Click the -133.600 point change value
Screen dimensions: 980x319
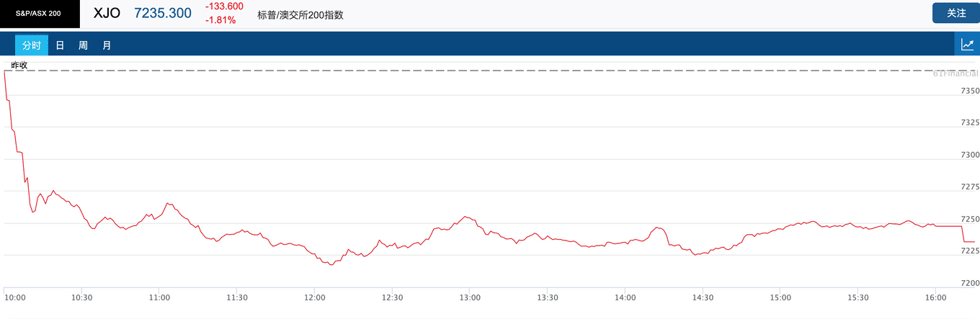coord(224,6)
